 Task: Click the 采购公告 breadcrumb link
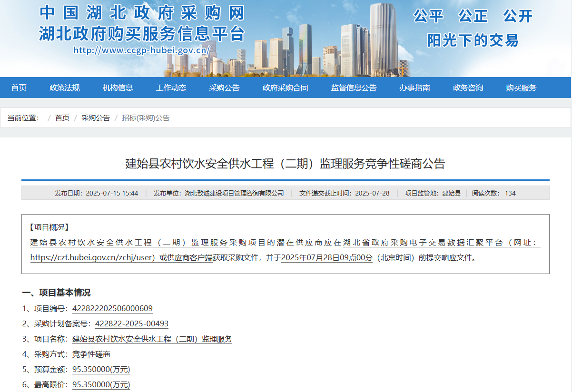coord(96,118)
